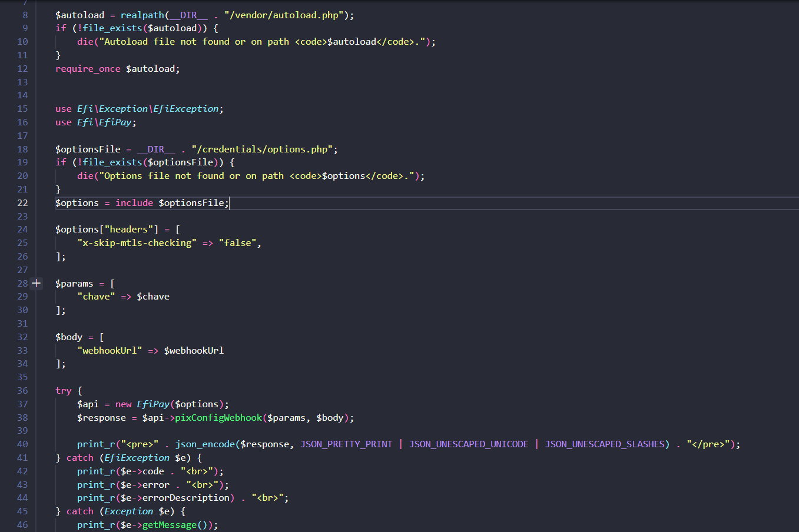Image resolution: width=799 pixels, height=532 pixels.
Task: Select the "webhookUrl" key string
Action: pyautogui.click(x=110, y=351)
